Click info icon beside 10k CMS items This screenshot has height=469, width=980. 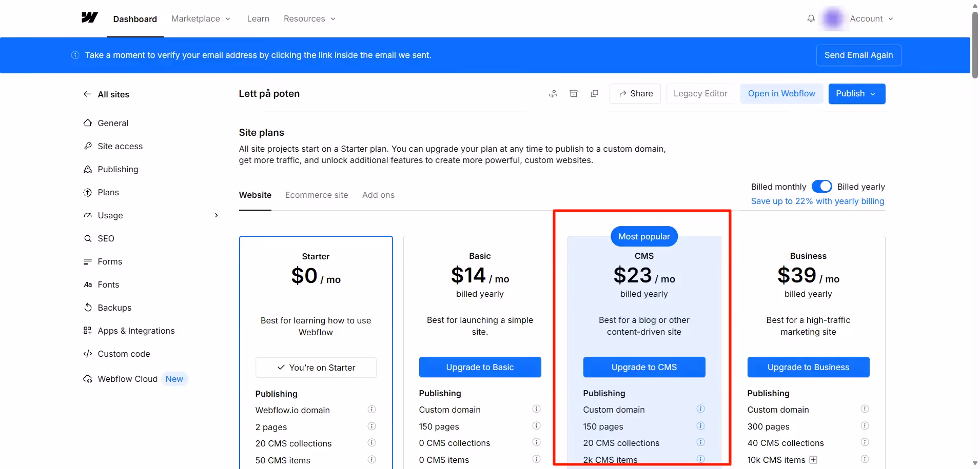click(x=865, y=459)
